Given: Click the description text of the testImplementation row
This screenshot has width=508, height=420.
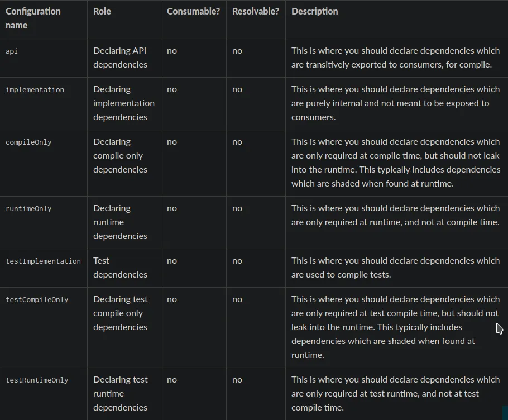Looking at the screenshot, I should pyautogui.click(x=395, y=268).
